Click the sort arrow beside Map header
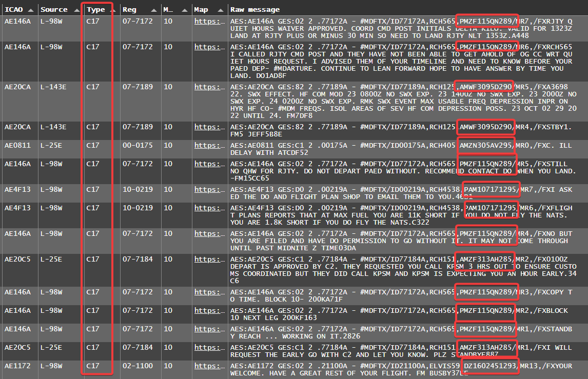The image size is (588, 379). (221, 10)
